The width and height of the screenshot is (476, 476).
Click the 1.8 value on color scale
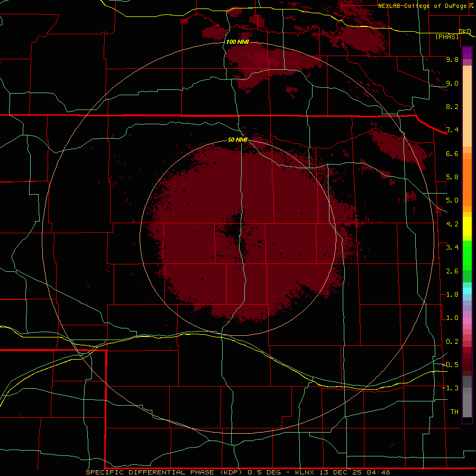452,295
